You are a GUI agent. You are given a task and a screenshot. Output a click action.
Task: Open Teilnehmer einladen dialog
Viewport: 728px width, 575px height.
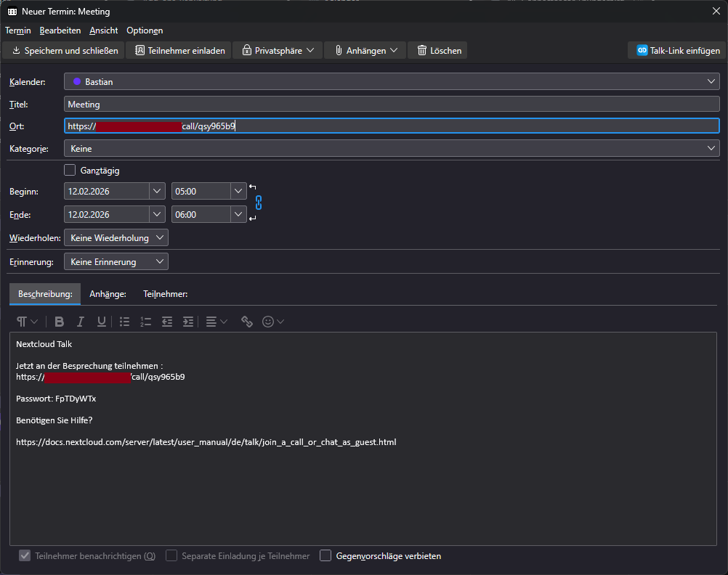pyautogui.click(x=179, y=51)
